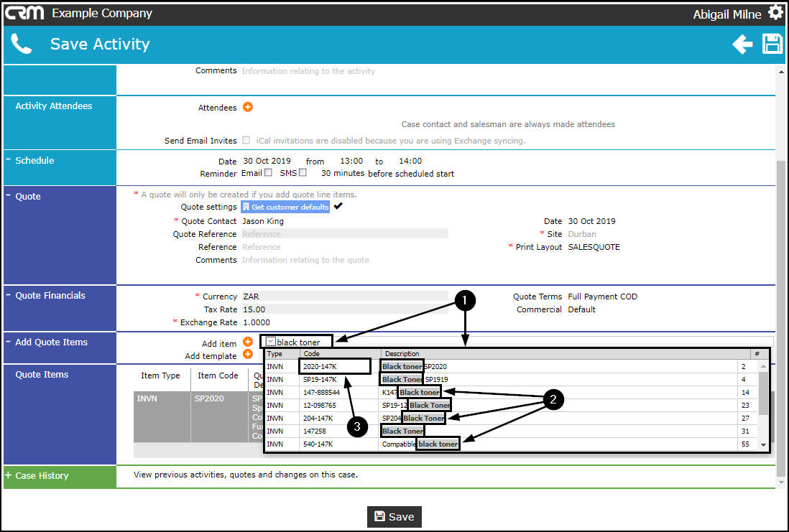The height and width of the screenshot is (532, 789).
Task: Click Tax Rate 15.00 field
Action: pos(345,309)
